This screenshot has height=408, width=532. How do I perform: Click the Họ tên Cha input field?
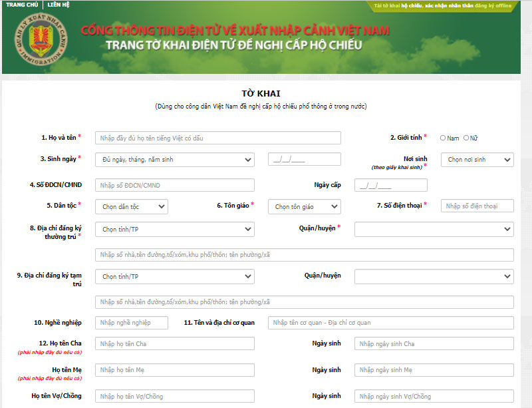click(174, 343)
